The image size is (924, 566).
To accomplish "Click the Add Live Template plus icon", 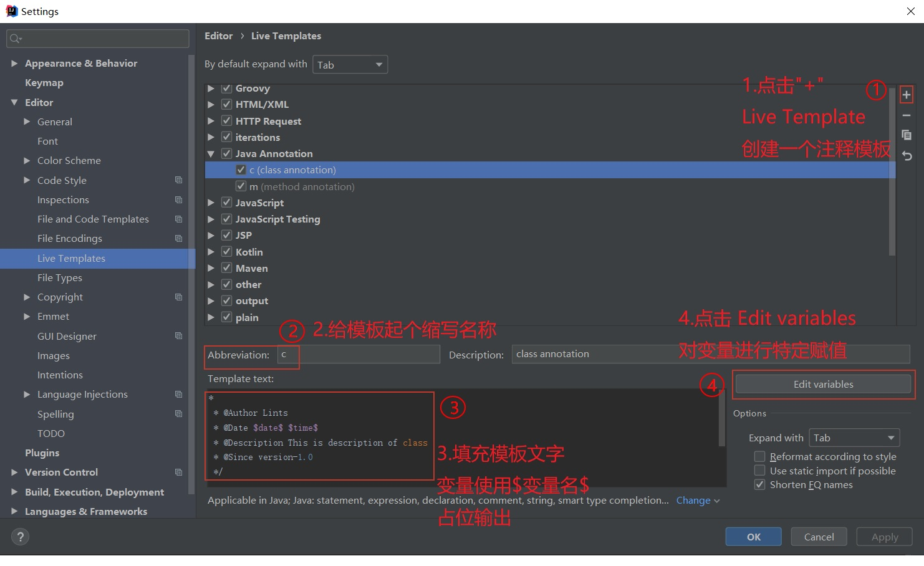I will (907, 94).
